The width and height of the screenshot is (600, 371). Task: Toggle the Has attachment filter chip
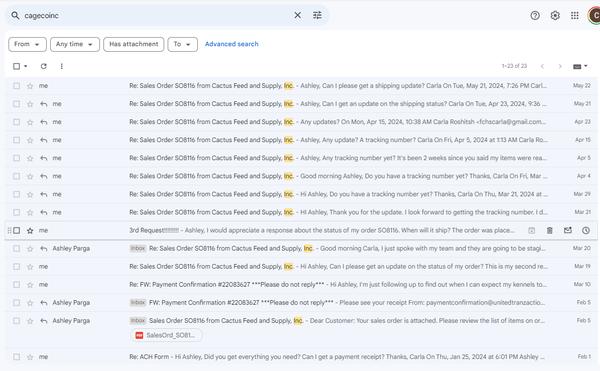click(134, 44)
